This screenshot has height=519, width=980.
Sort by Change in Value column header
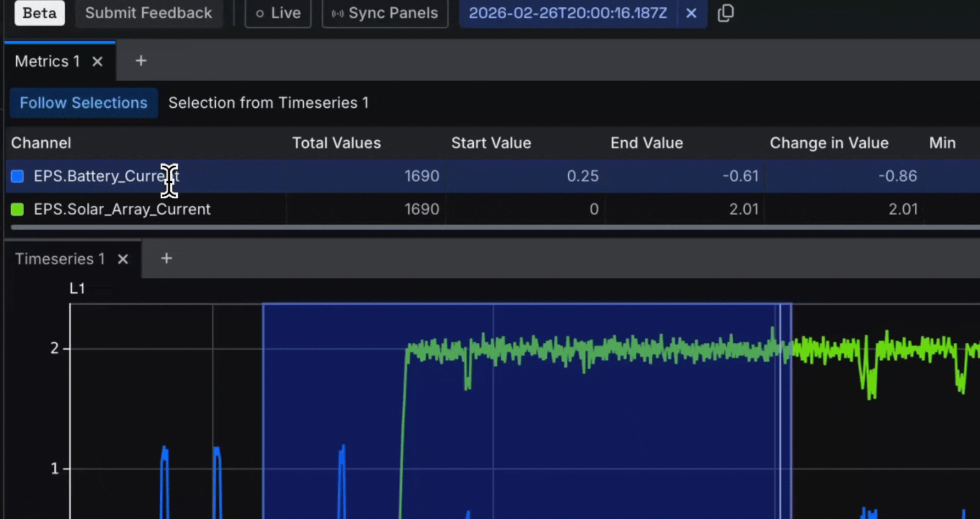point(829,143)
